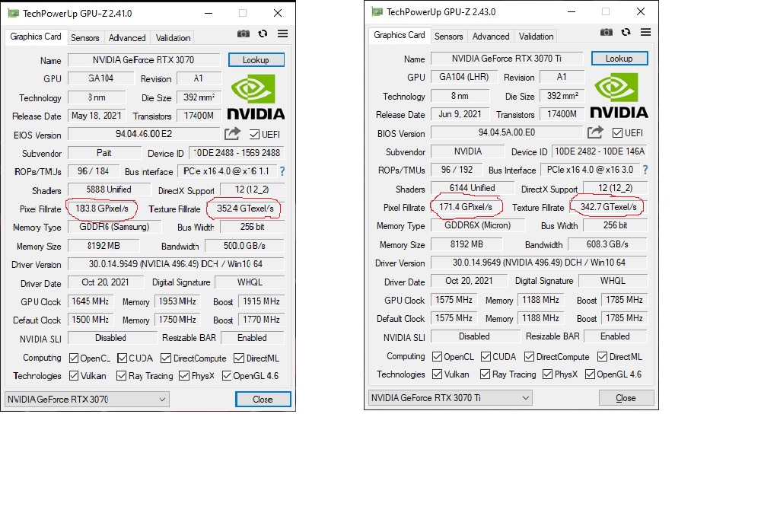Viewport: 761px width, 532px height.
Task: Click BIOS version field 94.04.5A.00.E0
Action: [507, 132]
